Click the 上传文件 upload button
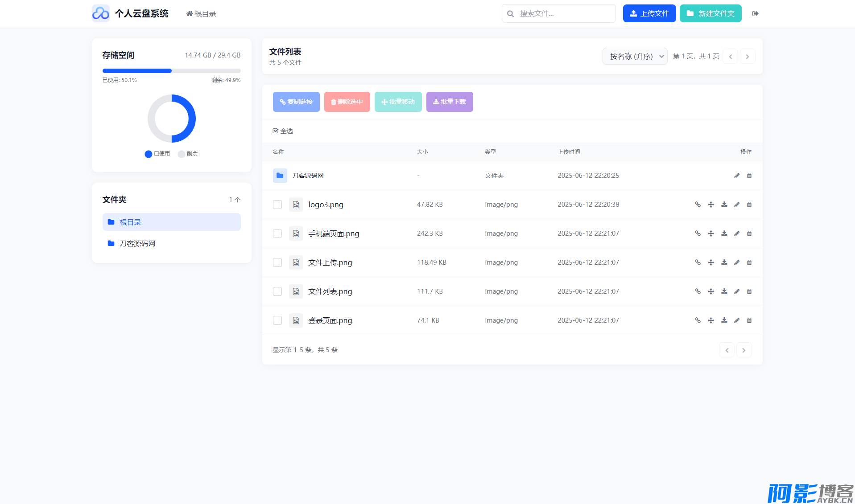This screenshot has height=504, width=855. click(x=649, y=13)
